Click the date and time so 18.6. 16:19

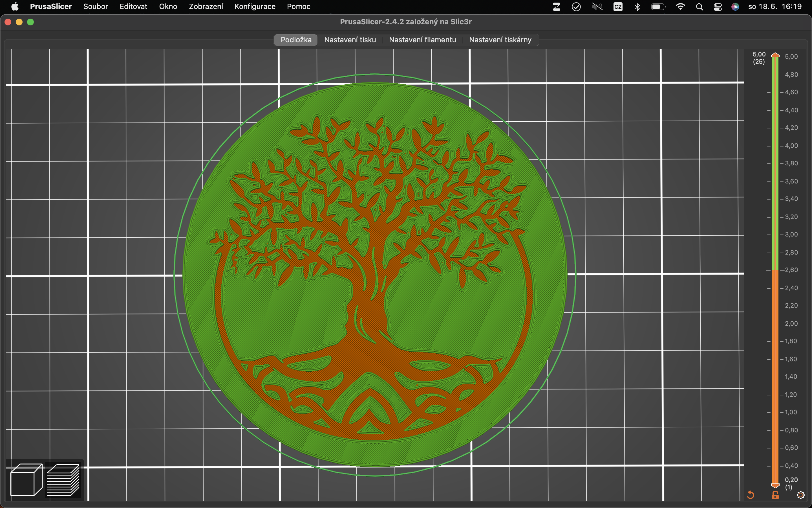click(x=775, y=6)
